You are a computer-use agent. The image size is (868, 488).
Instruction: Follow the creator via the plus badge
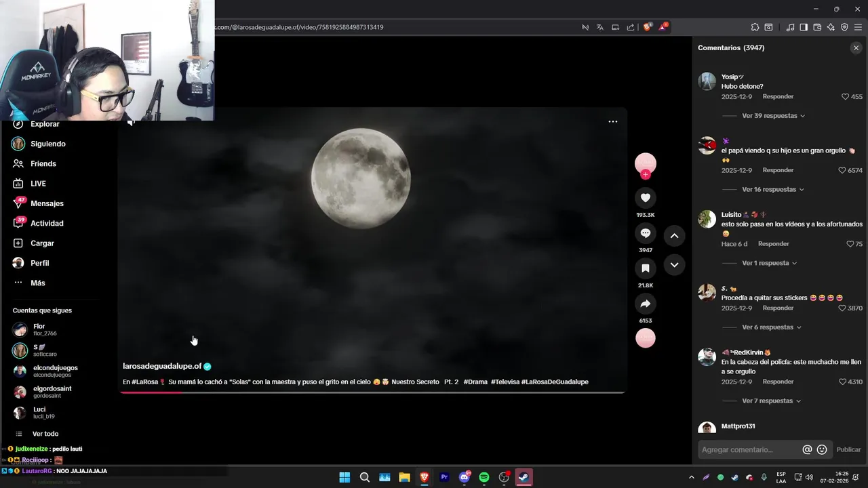pos(646,175)
